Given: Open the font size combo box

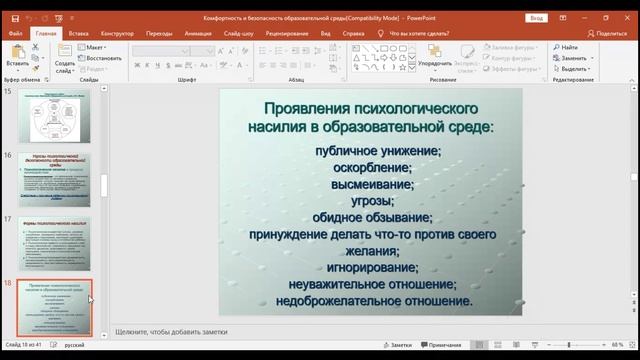Looking at the screenshot, I should (202, 51).
